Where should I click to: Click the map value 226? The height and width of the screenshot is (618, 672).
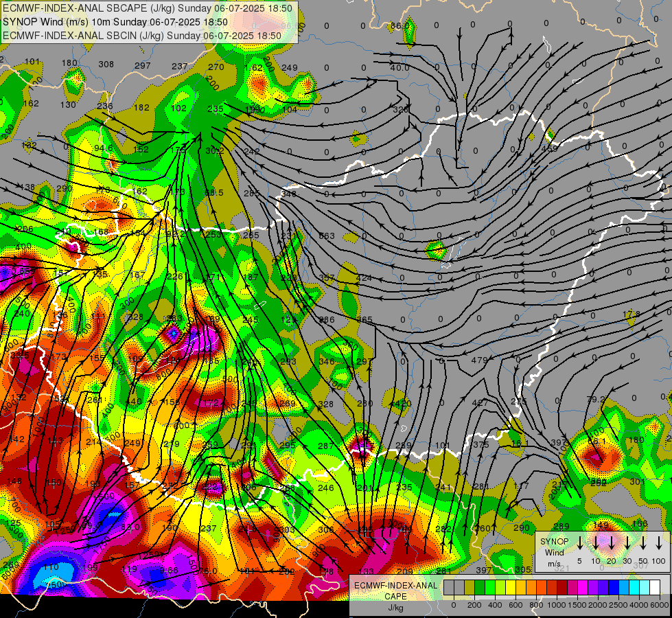[x=174, y=277]
